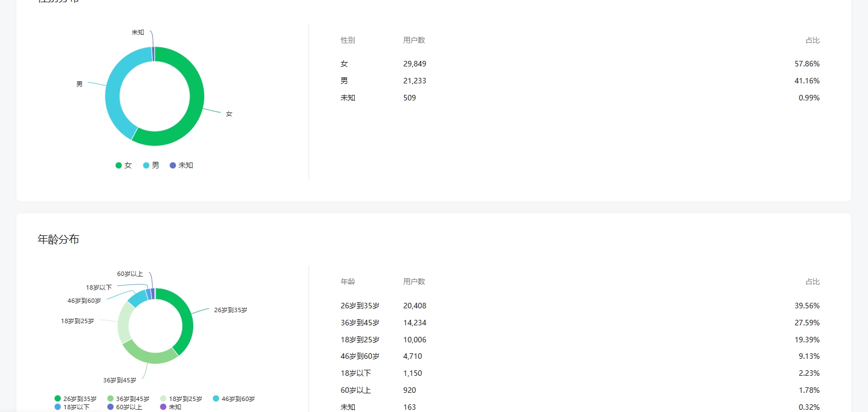Toggle the 36岁到45岁 legend entry

point(128,399)
